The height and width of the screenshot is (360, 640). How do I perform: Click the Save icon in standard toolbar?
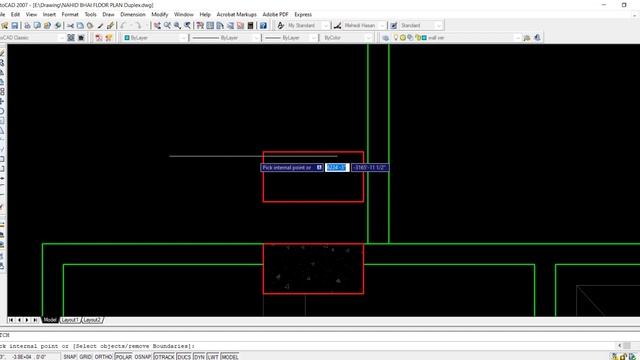pos(15,25)
